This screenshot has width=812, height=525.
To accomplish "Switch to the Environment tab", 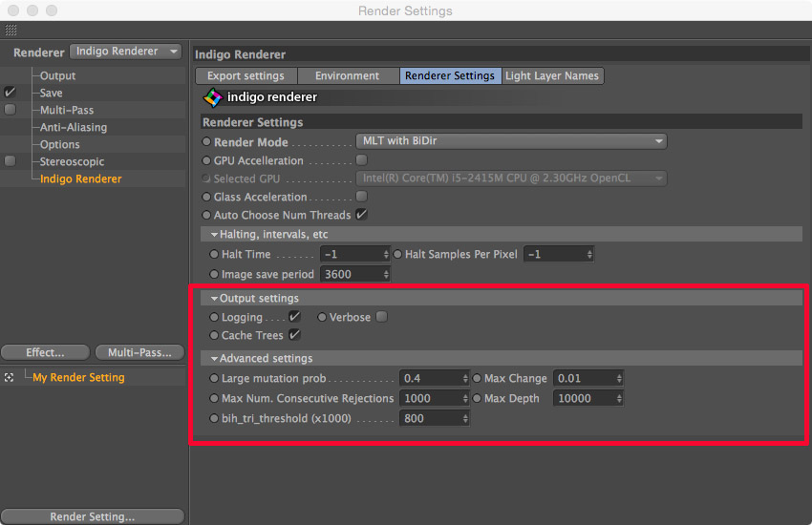I will pyautogui.click(x=347, y=76).
